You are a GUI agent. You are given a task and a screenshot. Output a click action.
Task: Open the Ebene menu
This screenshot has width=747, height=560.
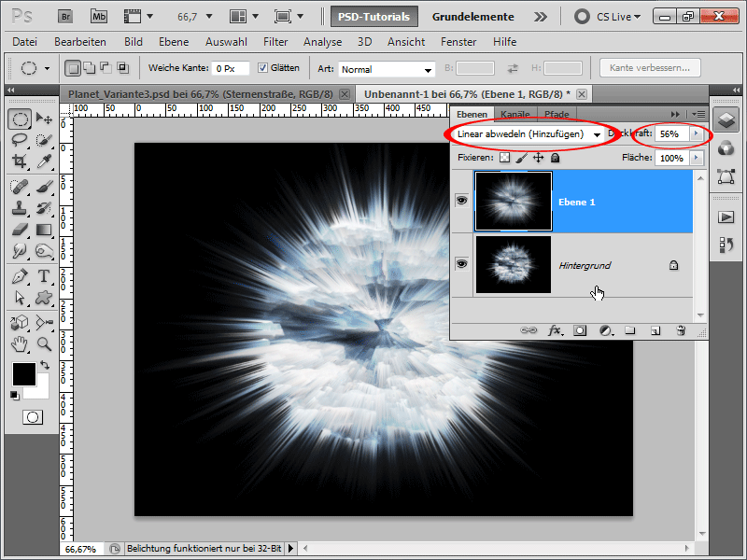[x=174, y=42]
